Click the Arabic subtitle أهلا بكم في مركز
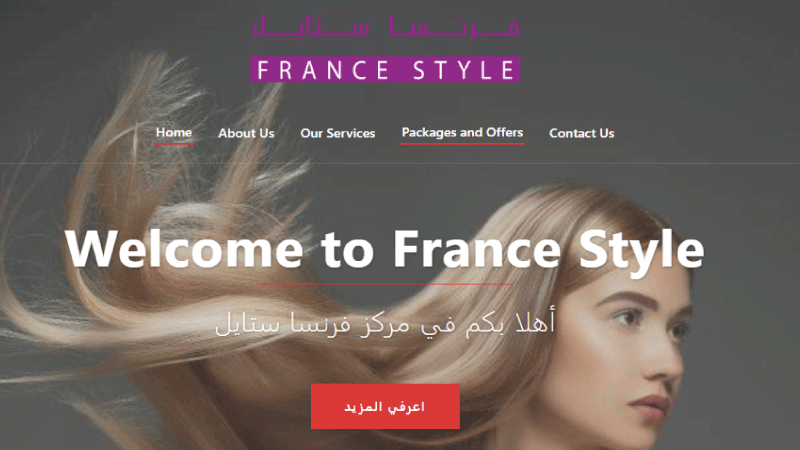Image resolution: width=800 pixels, height=450 pixels. pyautogui.click(x=457, y=323)
